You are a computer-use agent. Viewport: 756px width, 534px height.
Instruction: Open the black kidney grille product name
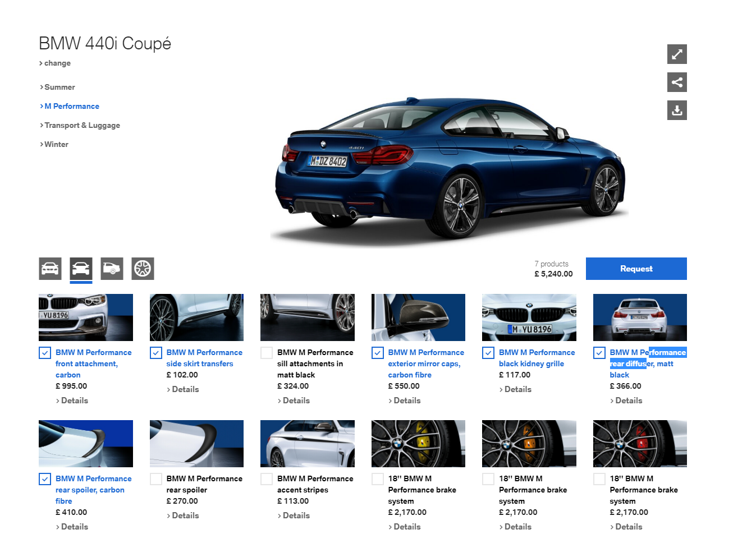tap(537, 358)
